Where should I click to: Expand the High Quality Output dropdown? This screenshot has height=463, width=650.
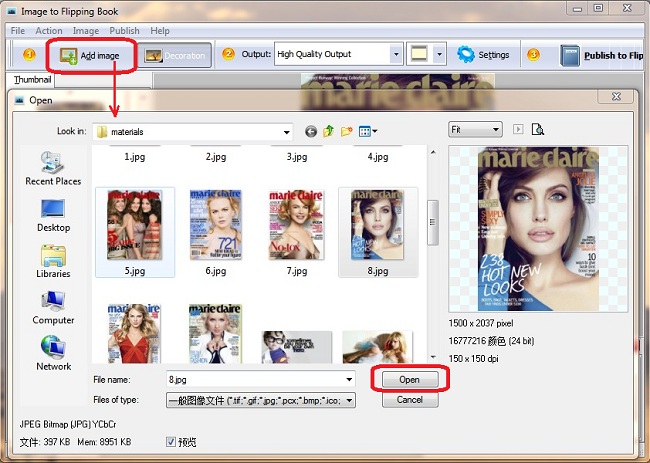pos(396,54)
